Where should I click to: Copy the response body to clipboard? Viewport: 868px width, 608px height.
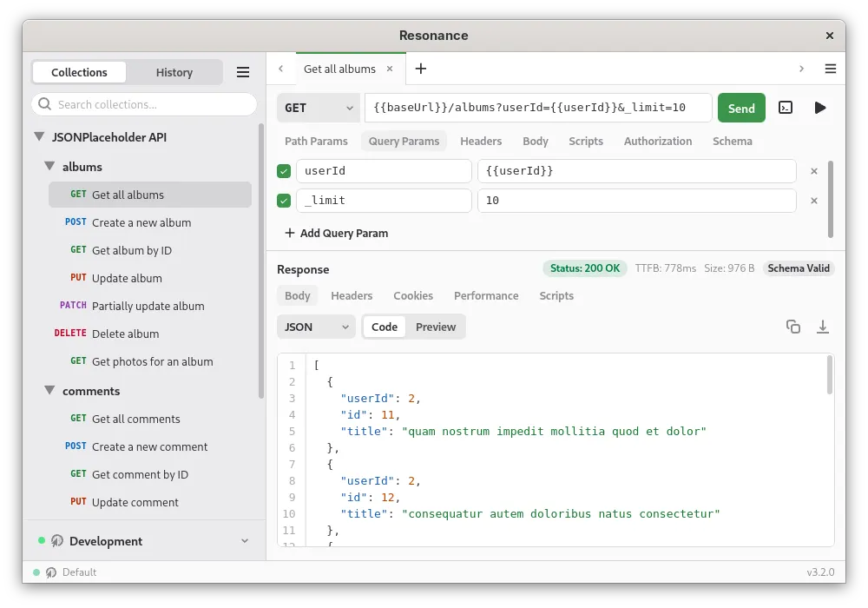pos(792,327)
